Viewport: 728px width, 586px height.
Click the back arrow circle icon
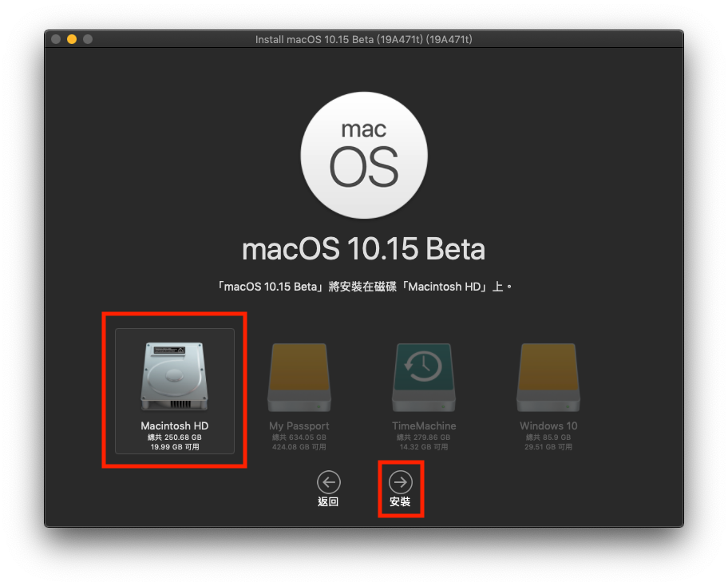pyautogui.click(x=329, y=482)
